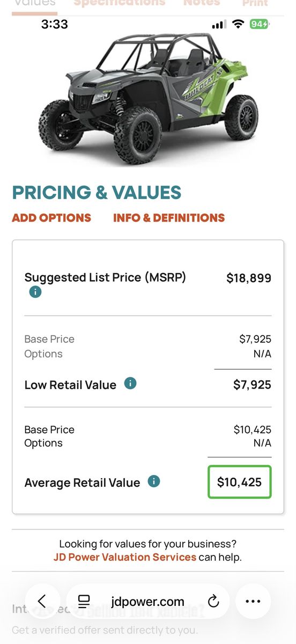Image resolution: width=296 pixels, height=644 pixels.
Task: Tap the jdpower.com address bar
Action: (147, 602)
